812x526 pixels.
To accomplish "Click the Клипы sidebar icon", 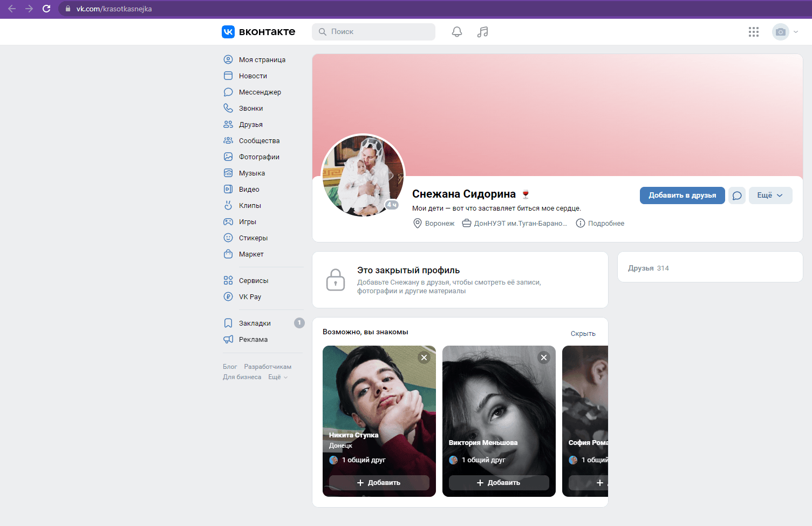I will click(228, 205).
